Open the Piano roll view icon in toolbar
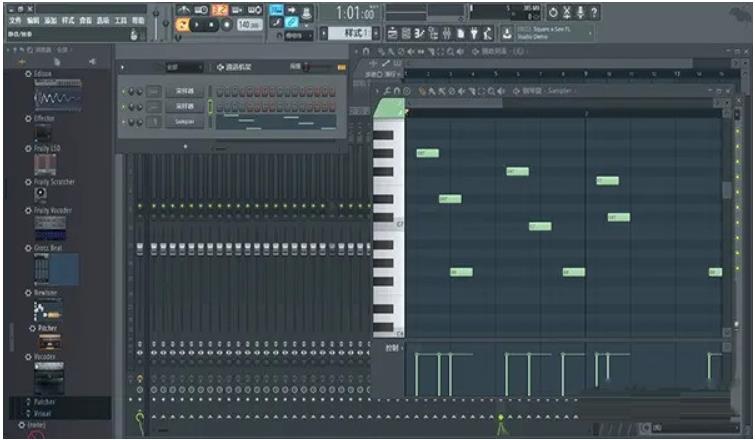The height and width of the screenshot is (440, 755). pyautogui.click(x=419, y=33)
